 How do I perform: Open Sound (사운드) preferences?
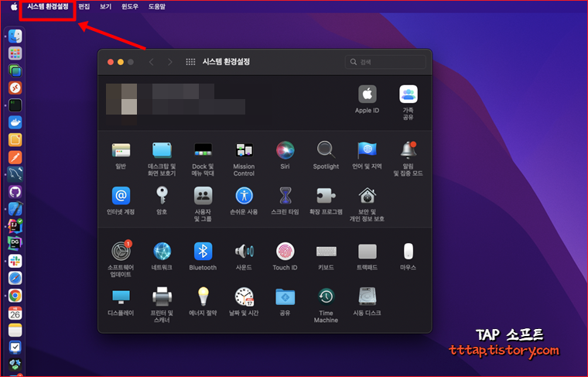point(244,251)
